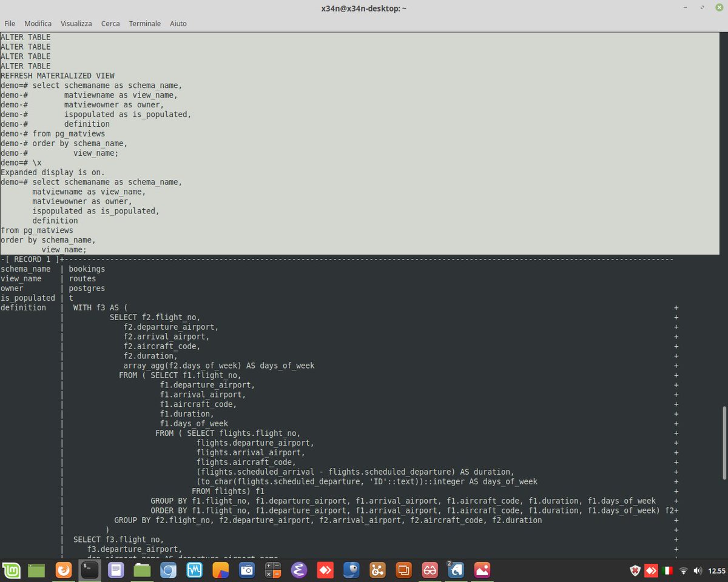Open Emacs from the taskbar
The image size is (728, 582).
click(x=298, y=570)
